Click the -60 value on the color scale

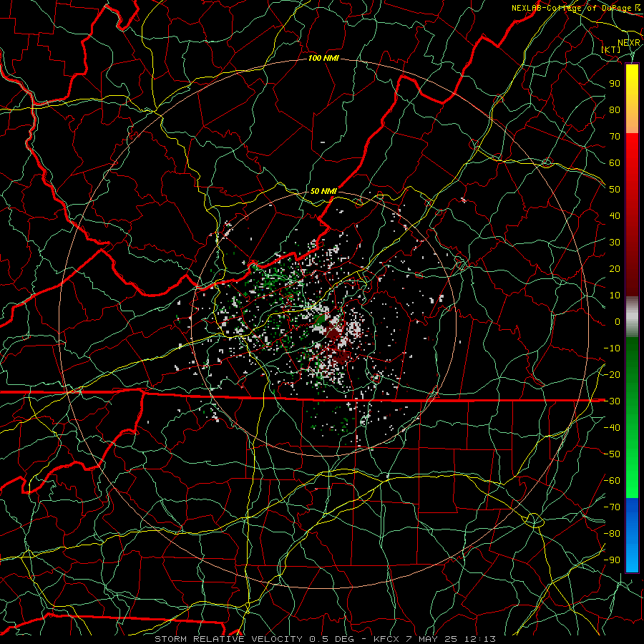[x=612, y=481]
